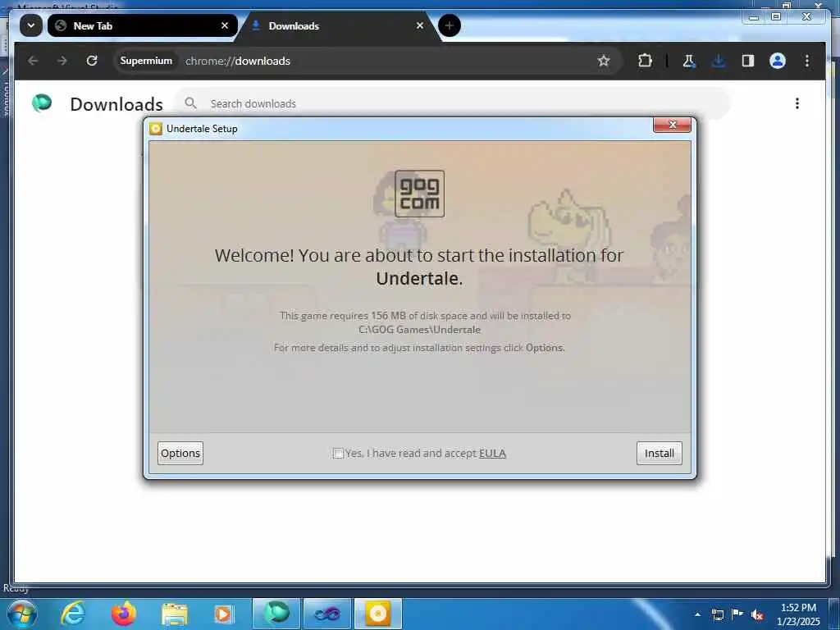Open the installer Options button

180,453
